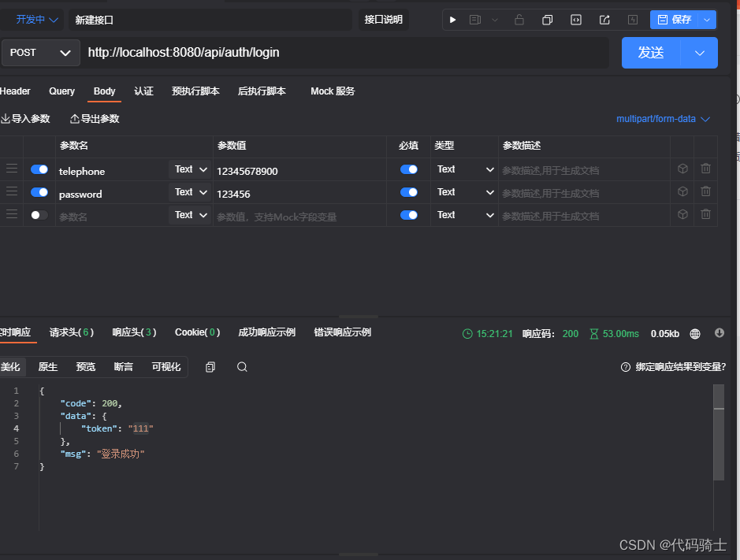Run the request with the play icon

(453, 20)
